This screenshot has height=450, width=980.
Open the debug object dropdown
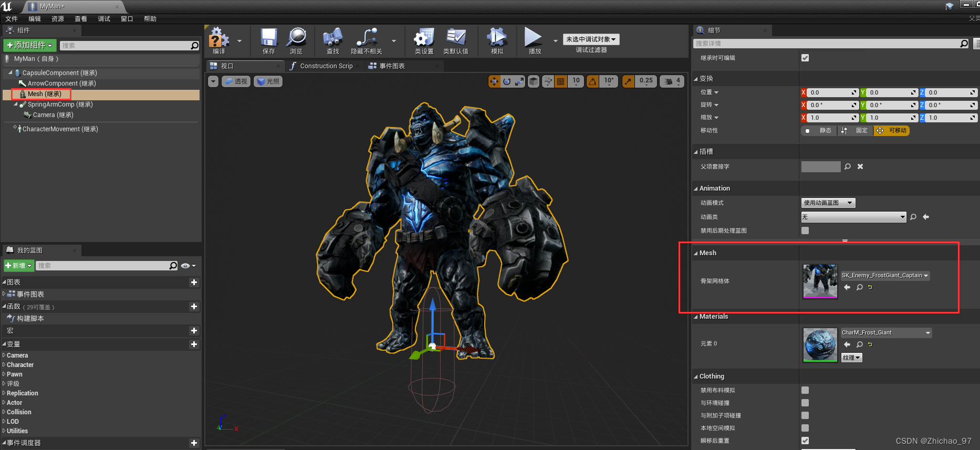coord(591,39)
